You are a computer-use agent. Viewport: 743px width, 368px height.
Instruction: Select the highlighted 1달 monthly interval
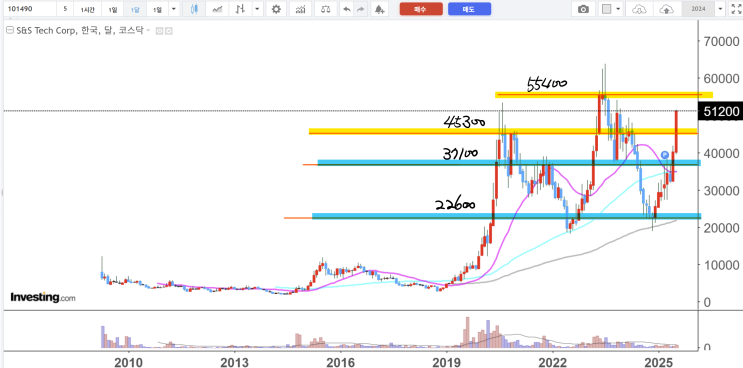coord(135,9)
